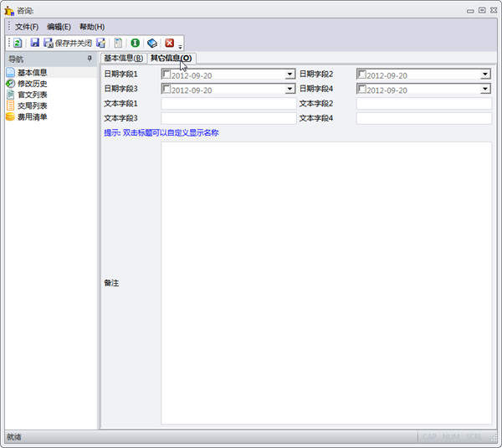Click the refresh icon in the toolbar

tap(18, 43)
